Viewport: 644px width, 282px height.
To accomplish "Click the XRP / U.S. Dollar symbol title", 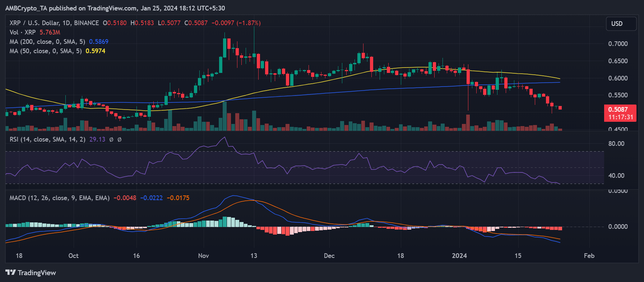I will tap(54, 23).
